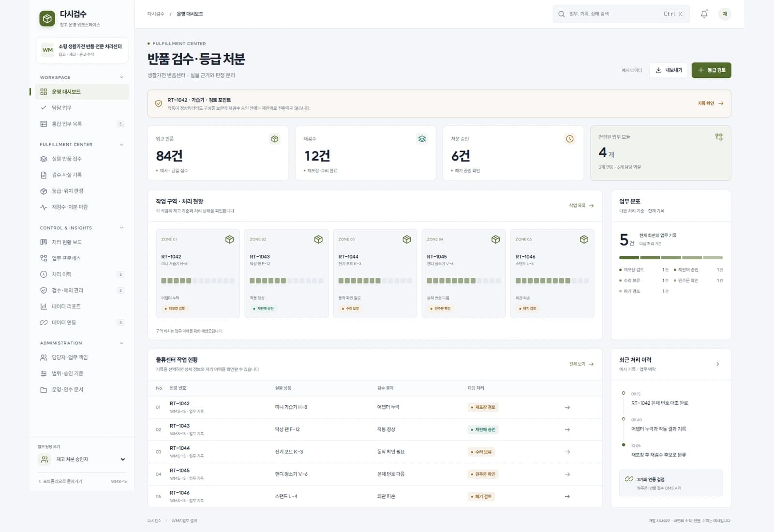
Task: Open 통합 업무 목록 in sidebar
Action: [x=82, y=124]
